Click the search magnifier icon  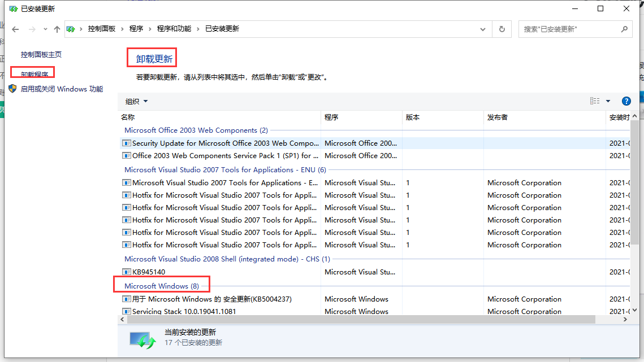tap(624, 29)
